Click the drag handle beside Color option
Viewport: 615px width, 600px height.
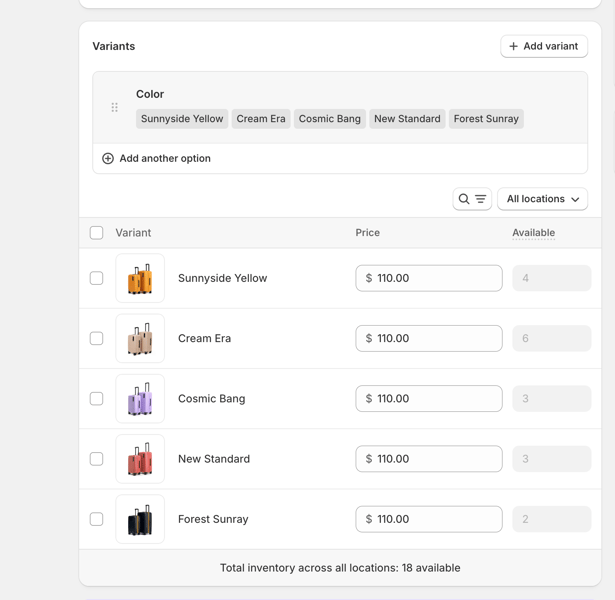(115, 107)
